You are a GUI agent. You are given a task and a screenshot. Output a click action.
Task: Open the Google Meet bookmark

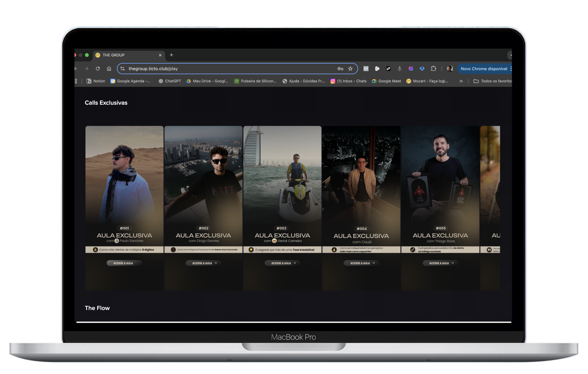coord(386,81)
